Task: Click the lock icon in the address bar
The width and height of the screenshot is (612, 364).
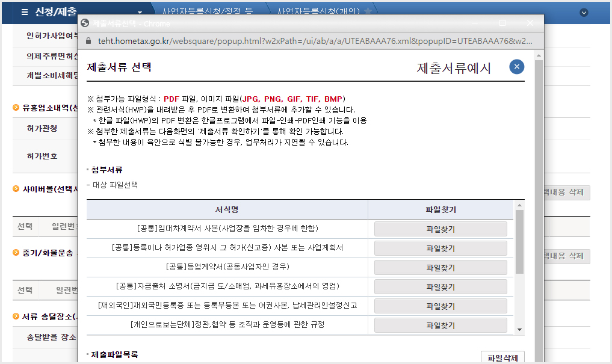Action: pos(88,41)
